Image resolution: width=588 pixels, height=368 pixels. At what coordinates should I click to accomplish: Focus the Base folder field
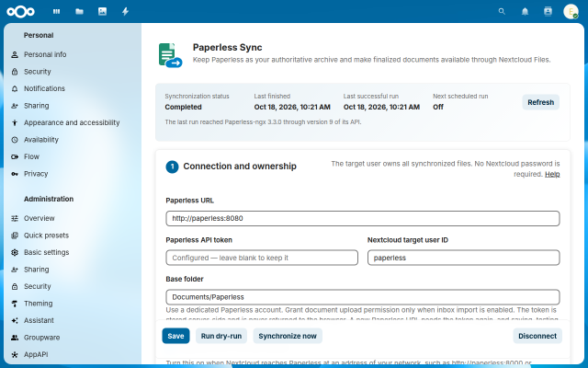(x=363, y=297)
